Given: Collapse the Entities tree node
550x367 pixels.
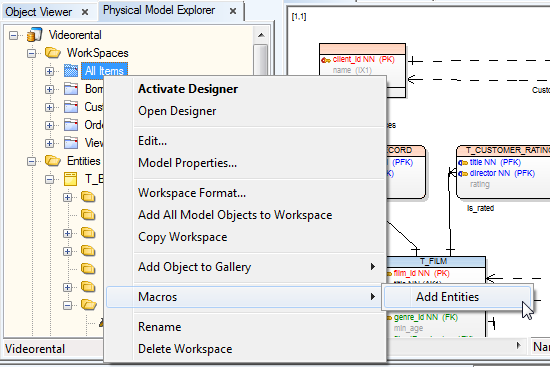Looking at the screenshot, I should [32, 161].
